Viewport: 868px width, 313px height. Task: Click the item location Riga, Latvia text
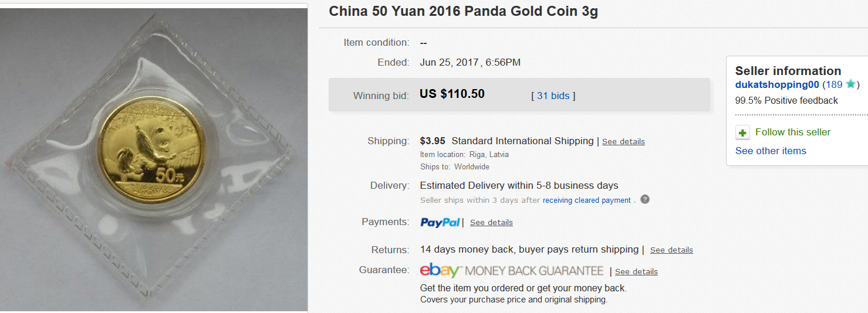click(489, 155)
